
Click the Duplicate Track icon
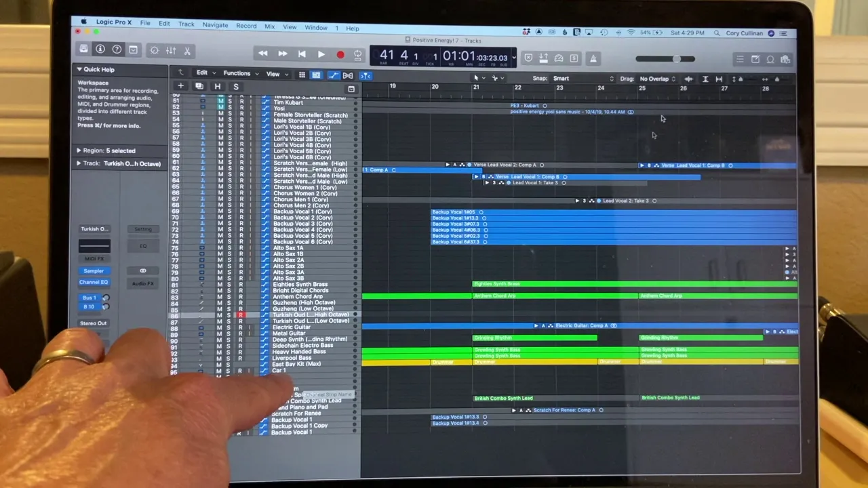(199, 86)
